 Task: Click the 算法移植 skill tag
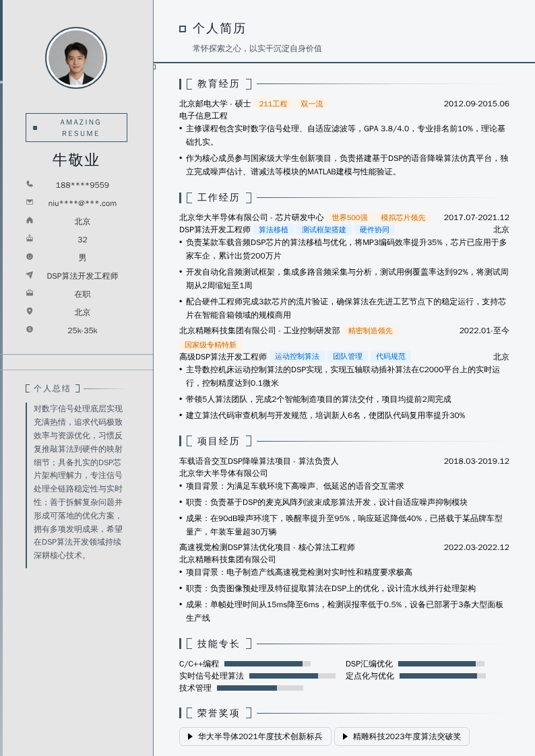274,230
